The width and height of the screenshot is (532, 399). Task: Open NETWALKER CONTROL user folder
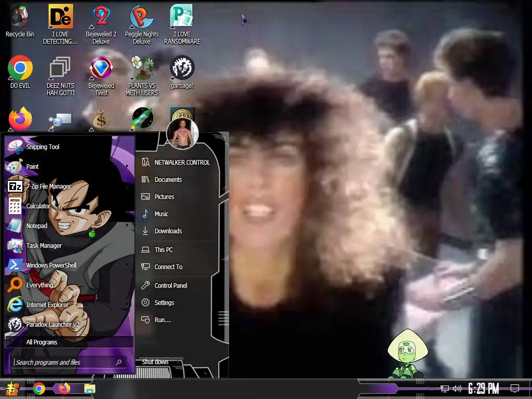(177, 163)
